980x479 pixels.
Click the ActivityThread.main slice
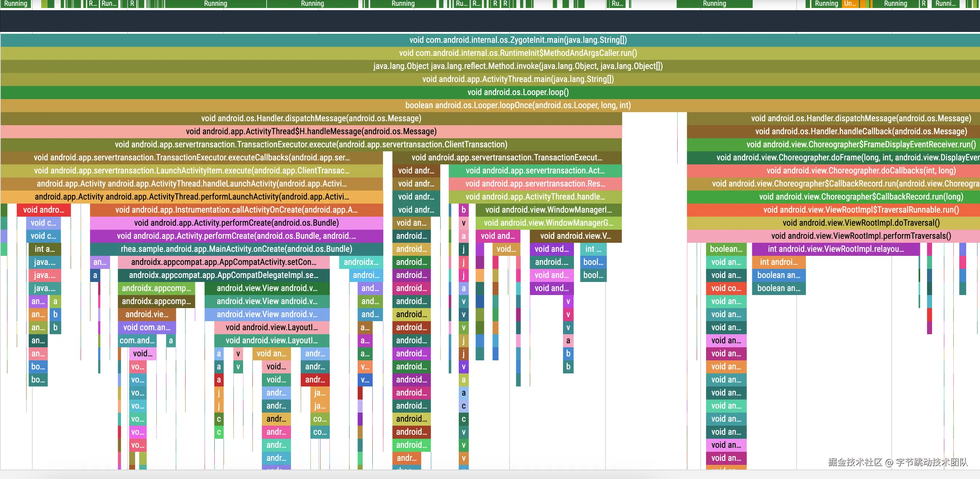point(517,79)
